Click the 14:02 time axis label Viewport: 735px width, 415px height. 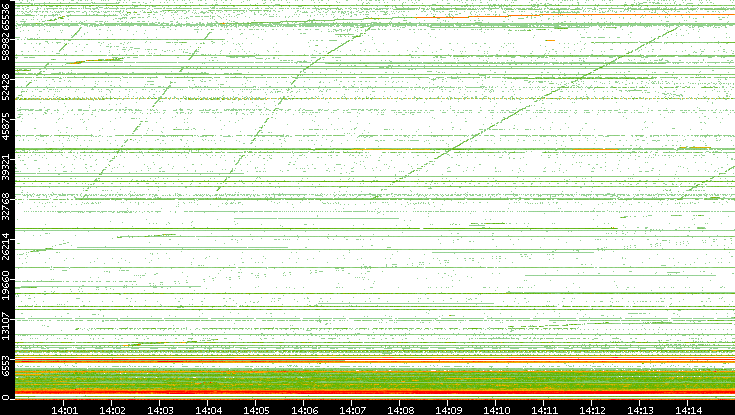point(112,410)
